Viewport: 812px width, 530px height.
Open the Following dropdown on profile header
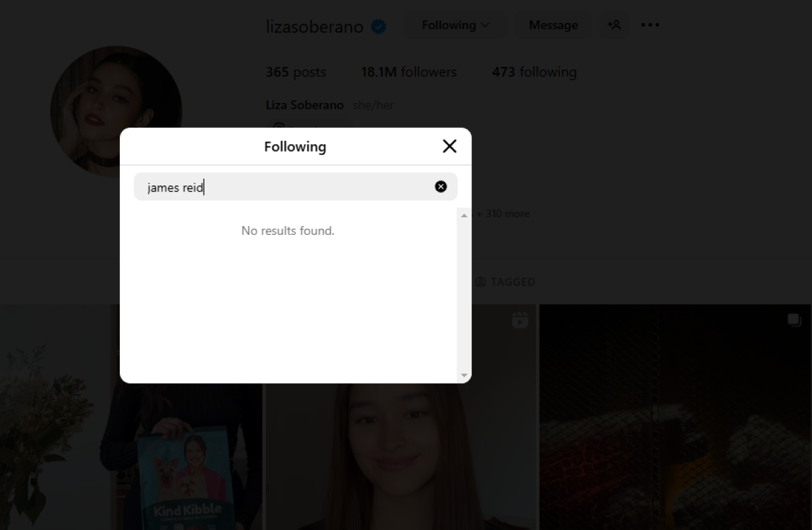click(455, 25)
